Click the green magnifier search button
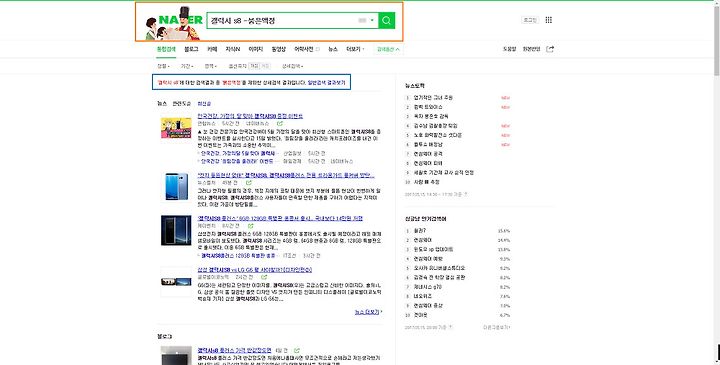This screenshot has width=720, height=365. tap(386, 21)
